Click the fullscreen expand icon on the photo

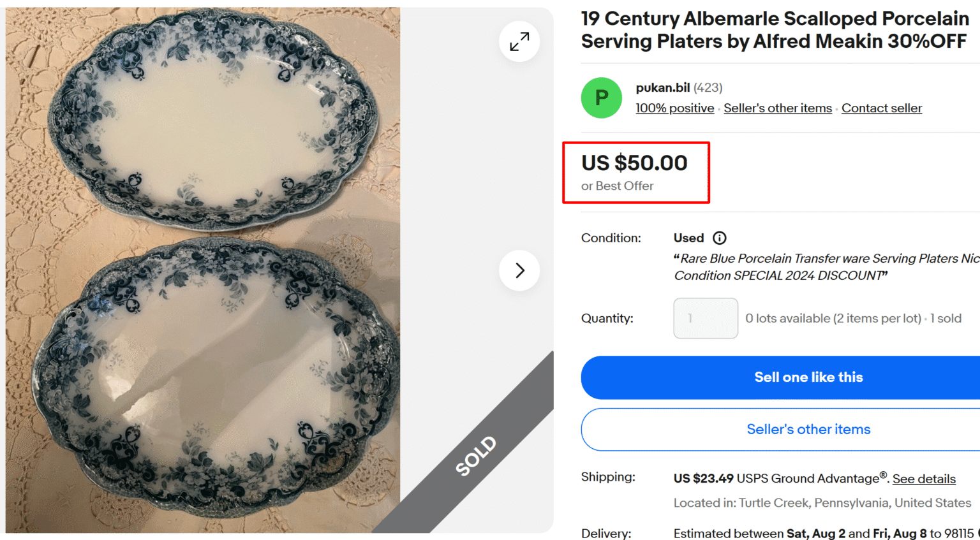click(519, 41)
